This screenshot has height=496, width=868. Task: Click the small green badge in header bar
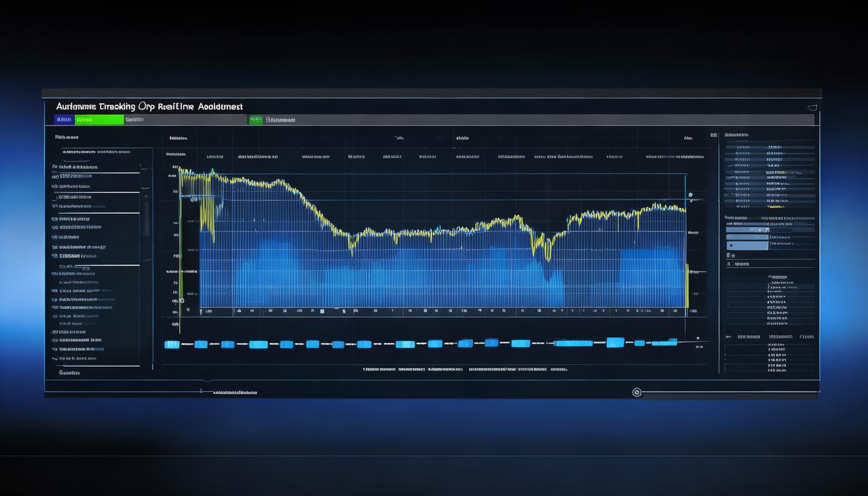[x=256, y=119]
